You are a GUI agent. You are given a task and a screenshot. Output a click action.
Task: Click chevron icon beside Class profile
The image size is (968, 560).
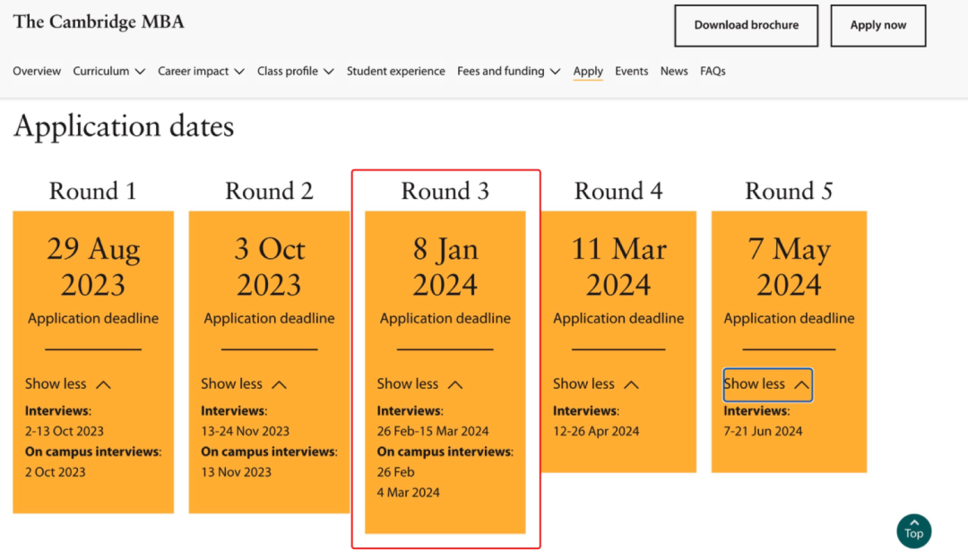tap(329, 72)
